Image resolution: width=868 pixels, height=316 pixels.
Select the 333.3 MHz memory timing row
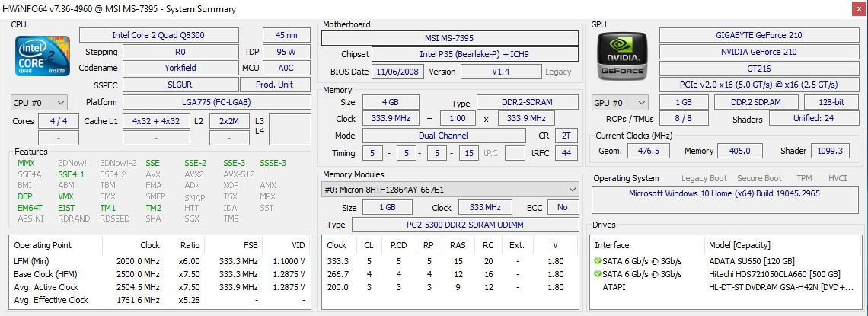(449, 260)
